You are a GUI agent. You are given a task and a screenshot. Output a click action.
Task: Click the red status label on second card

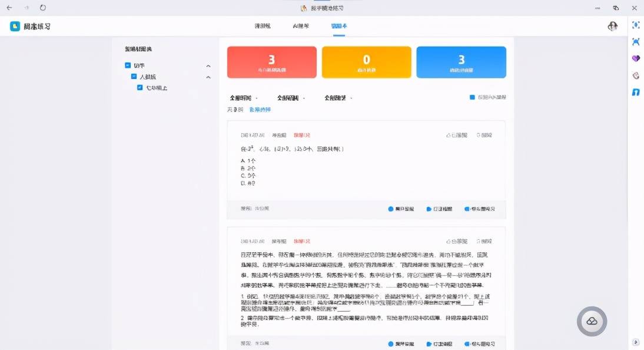click(301, 241)
